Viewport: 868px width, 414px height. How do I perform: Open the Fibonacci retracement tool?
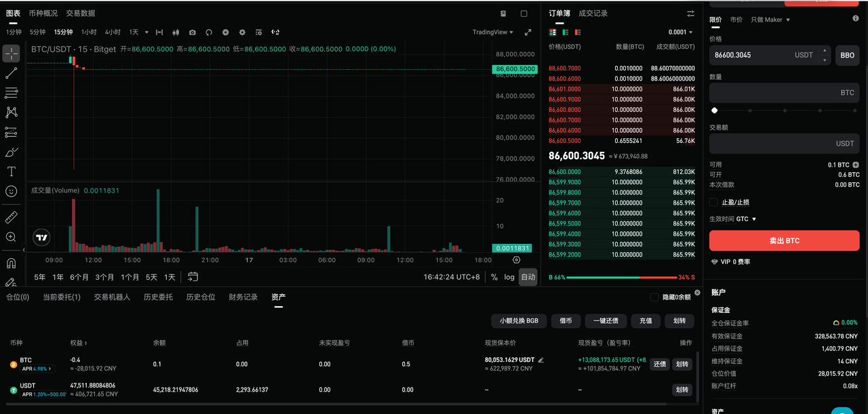pos(12,93)
